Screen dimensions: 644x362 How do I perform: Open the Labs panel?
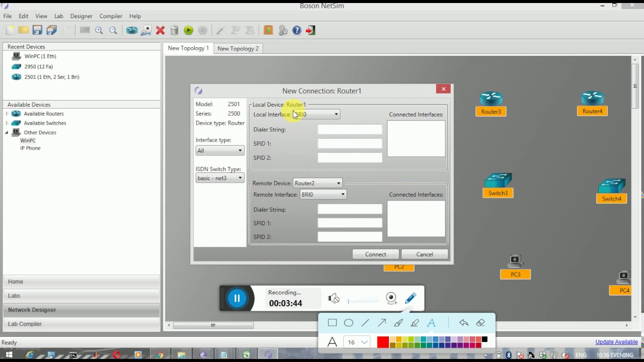pos(81,296)
